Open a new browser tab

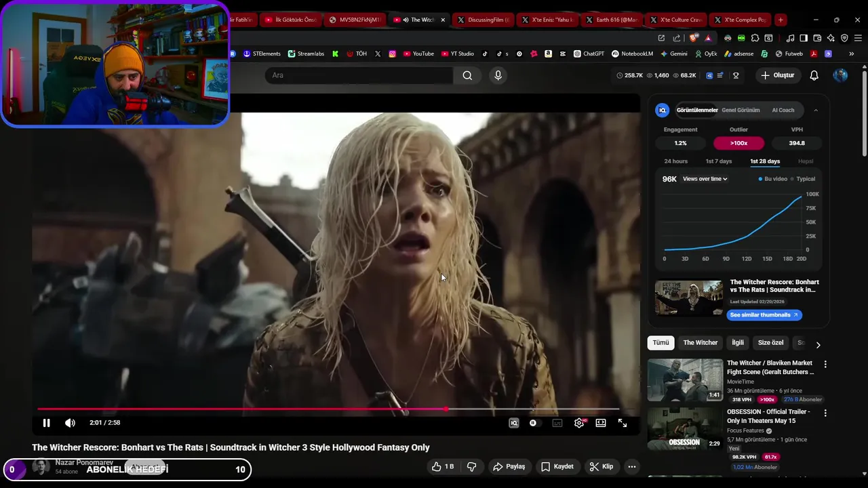tap(781, 20)
